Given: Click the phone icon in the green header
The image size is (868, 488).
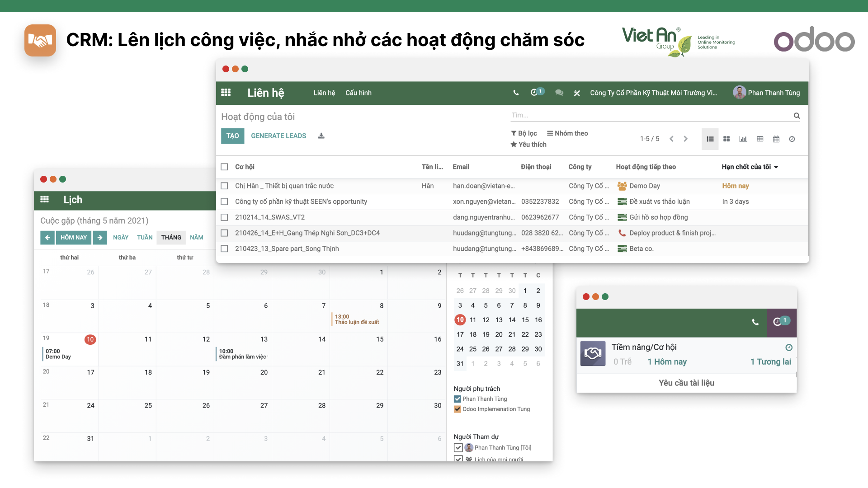Looking at the screenshot, I should (516, 93).
